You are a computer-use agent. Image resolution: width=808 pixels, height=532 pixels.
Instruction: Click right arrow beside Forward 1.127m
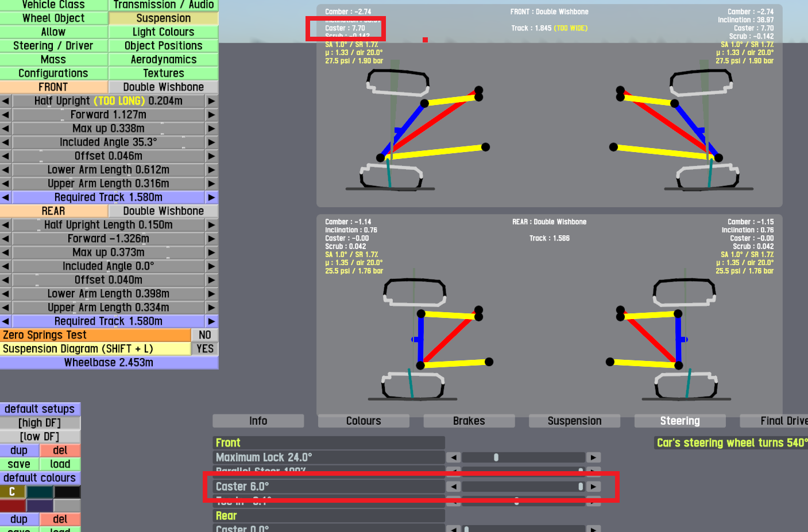coord(212,115)
